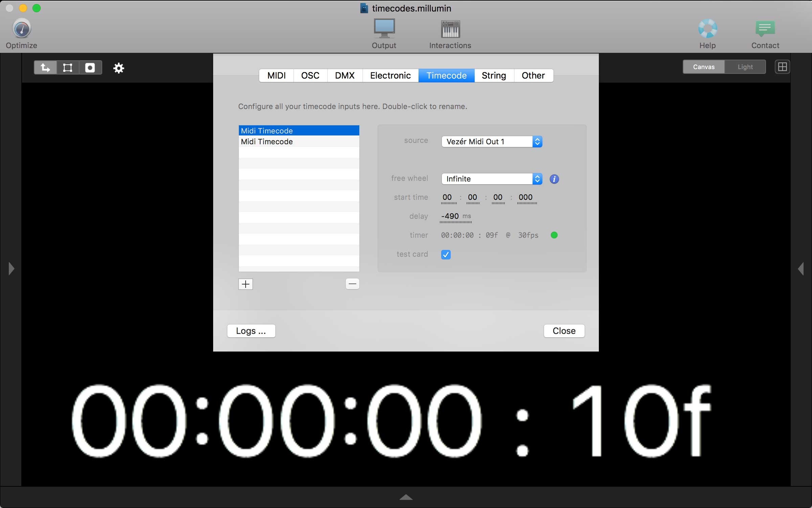Switch to the MIDI tab
This screenshot has height=508, width=812.
click(276, 75)
